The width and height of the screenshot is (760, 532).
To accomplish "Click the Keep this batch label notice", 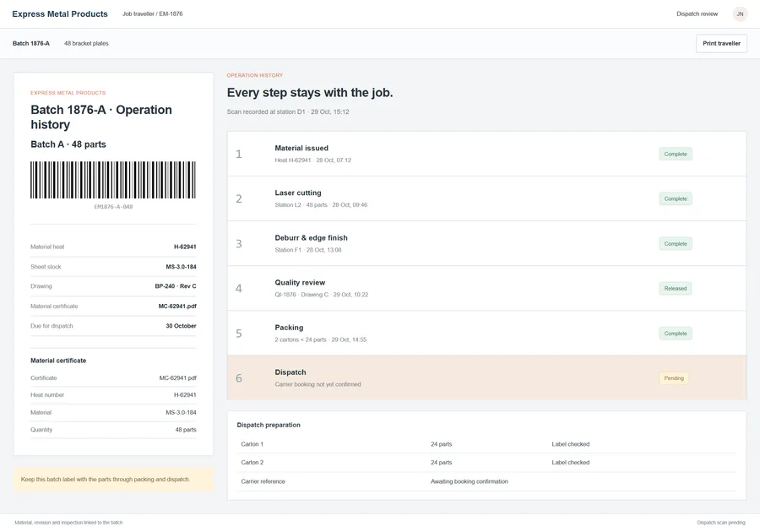I will [x=113, y=480].
